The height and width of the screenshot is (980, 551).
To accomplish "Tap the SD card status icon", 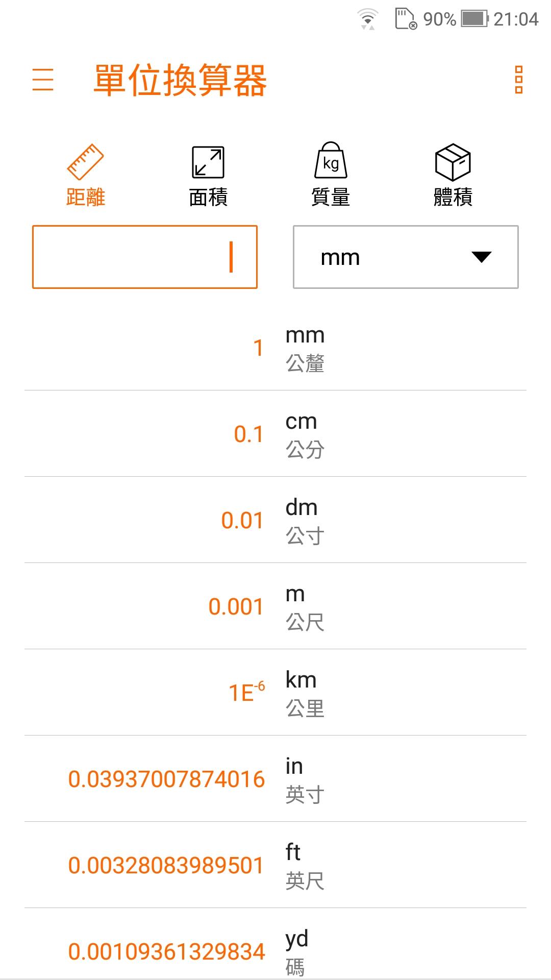I will click(x=406, y=19).
